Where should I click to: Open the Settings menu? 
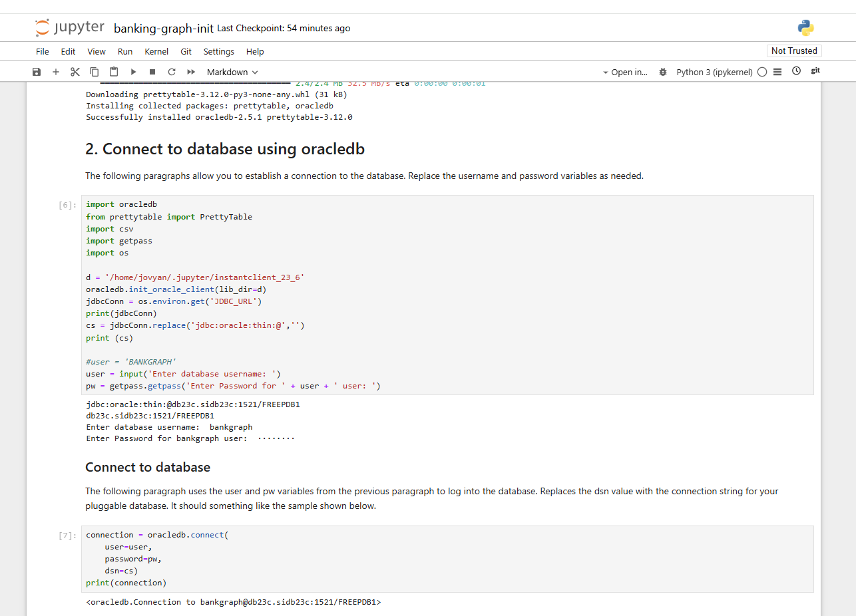(x=218, y=51)
